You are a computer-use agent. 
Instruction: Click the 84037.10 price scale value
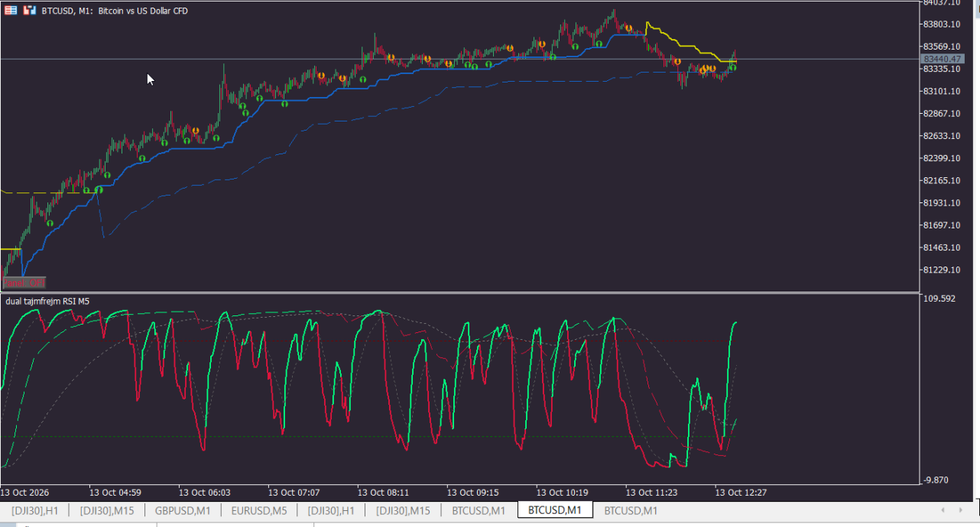pyautogui.click(x=942, y=2)
